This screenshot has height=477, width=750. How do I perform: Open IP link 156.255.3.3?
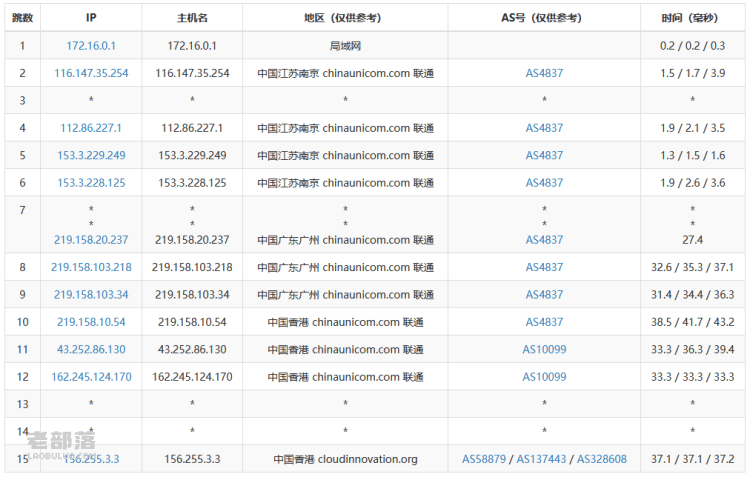[x=91, y=459]
